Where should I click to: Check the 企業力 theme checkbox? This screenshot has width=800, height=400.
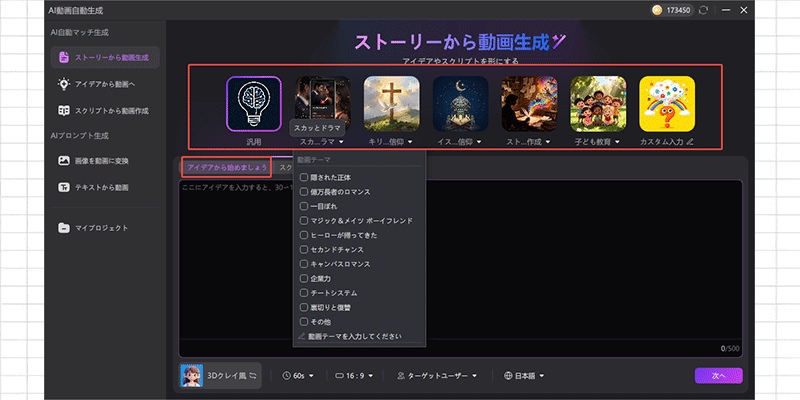coord(304,279)
